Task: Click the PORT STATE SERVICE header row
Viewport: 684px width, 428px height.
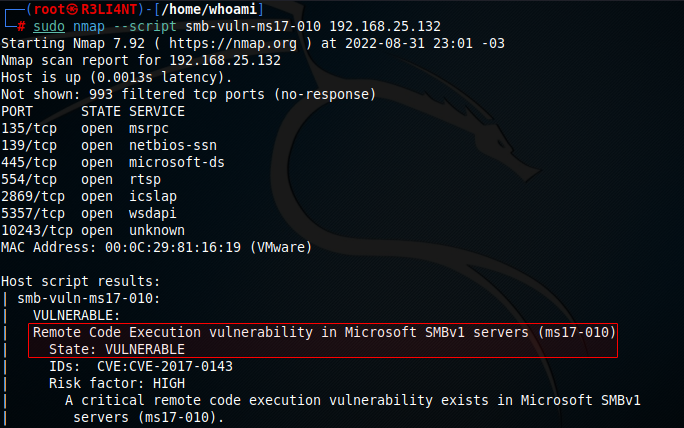Action: pos(93,111)
